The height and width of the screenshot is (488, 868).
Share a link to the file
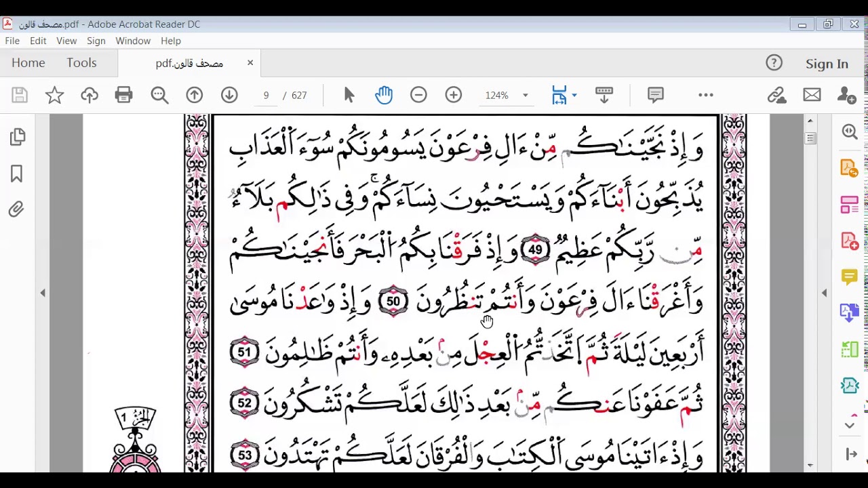coord(776,96)
